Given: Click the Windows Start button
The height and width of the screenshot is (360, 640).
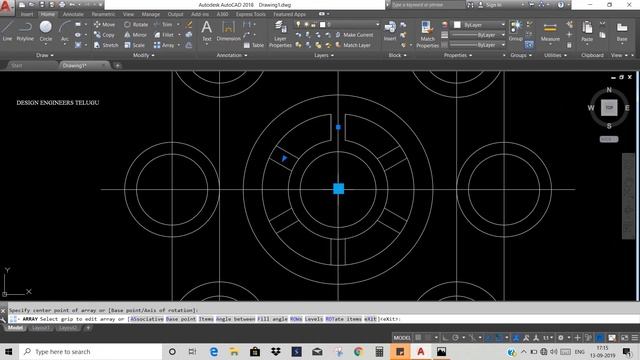Looking at the screenshot, I should (x=9, y=351).
